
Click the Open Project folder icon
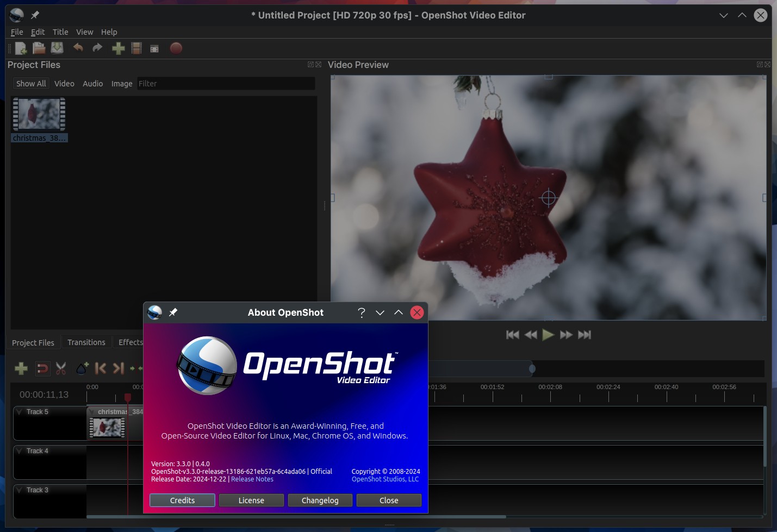point(39,48)
